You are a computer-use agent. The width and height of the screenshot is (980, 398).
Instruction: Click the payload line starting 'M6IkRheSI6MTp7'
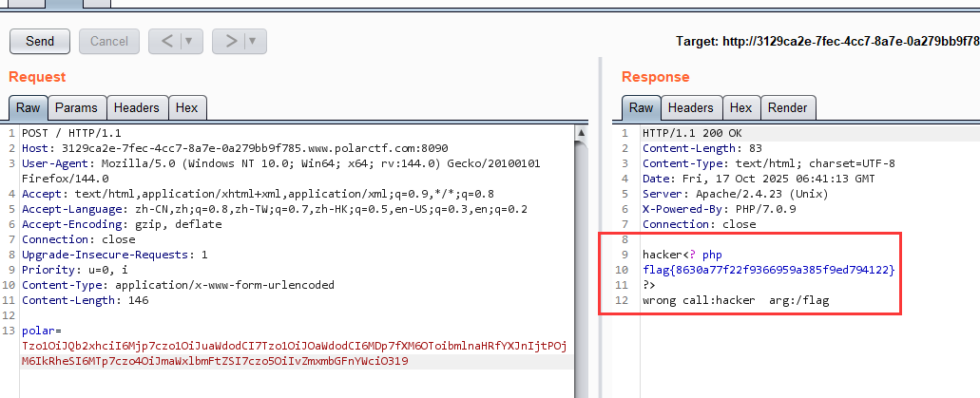(x=215, y=361)
